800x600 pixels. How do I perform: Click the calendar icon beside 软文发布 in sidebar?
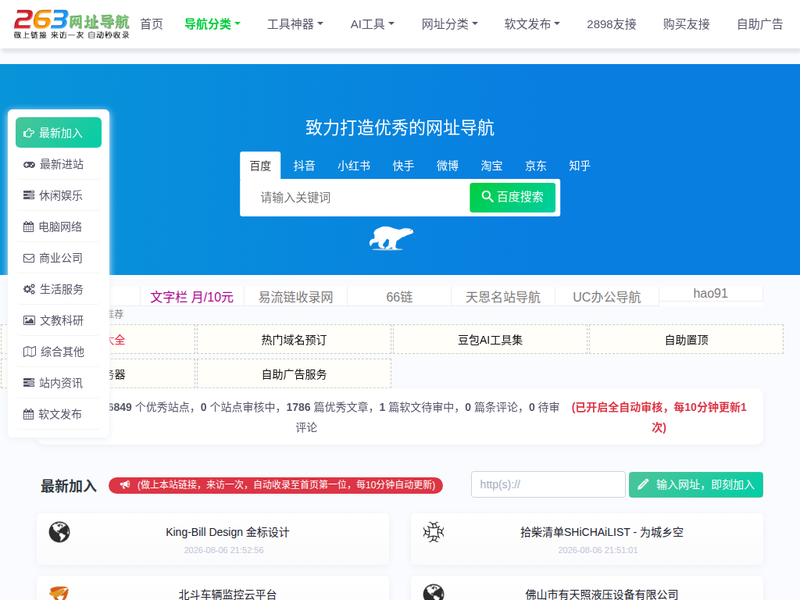[x=29, y=414]
